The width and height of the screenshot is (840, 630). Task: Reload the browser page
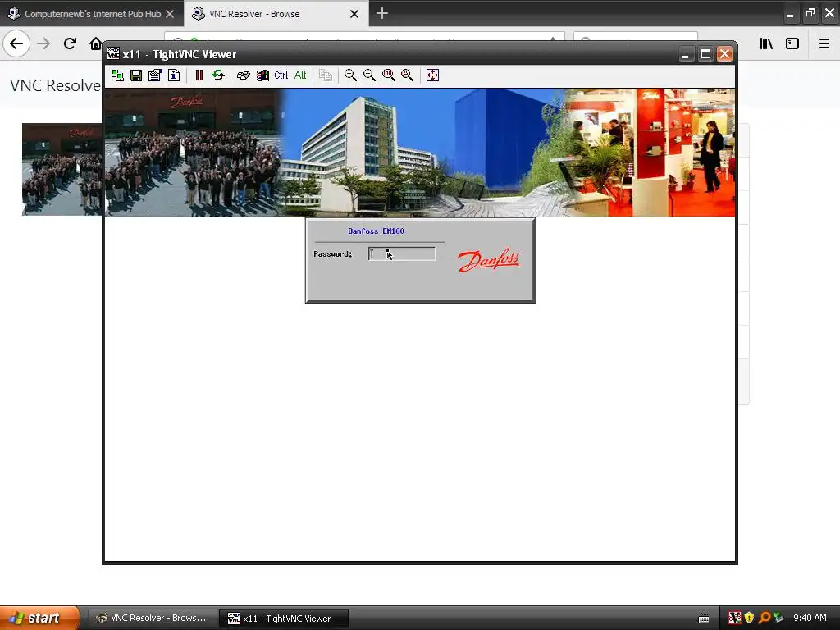coord(70,43)
